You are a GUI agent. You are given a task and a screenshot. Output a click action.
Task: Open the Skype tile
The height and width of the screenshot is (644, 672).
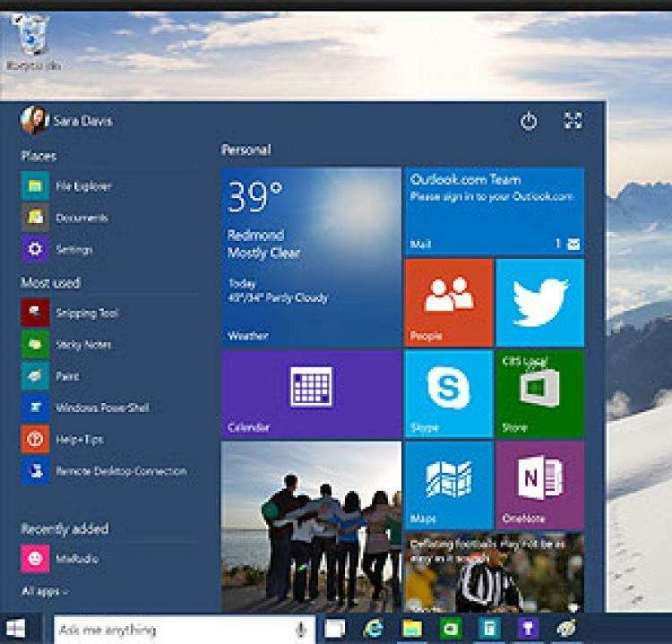click(x=449, y=394)
